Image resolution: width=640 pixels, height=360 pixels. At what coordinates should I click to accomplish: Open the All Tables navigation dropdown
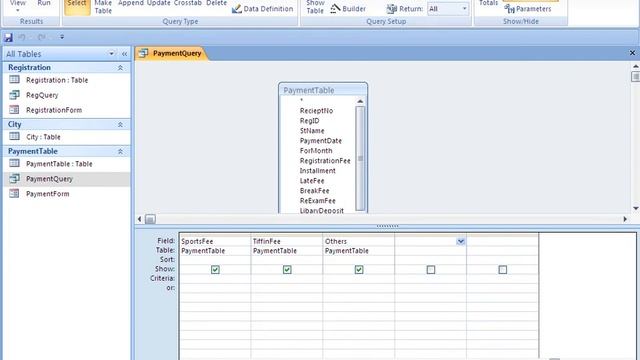tap(111, 53)
